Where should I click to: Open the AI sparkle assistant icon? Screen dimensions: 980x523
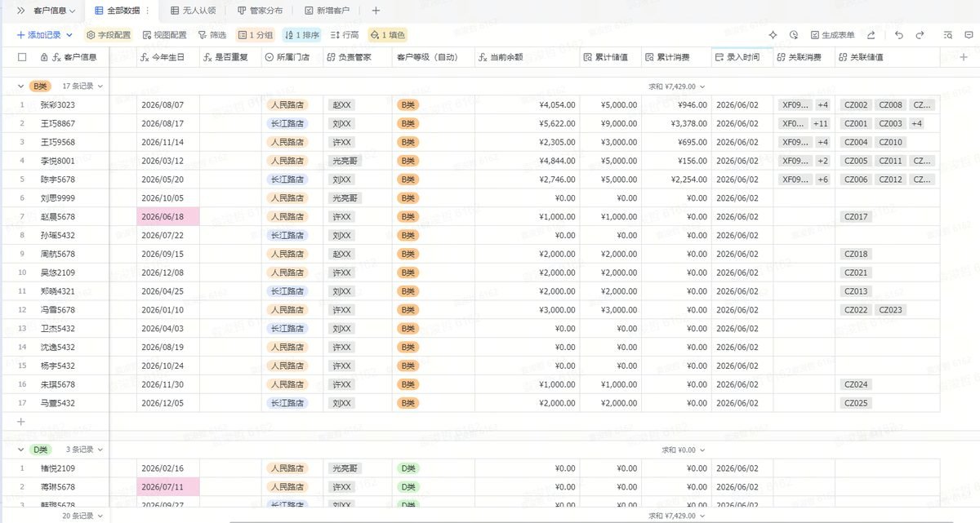(773, 35)
